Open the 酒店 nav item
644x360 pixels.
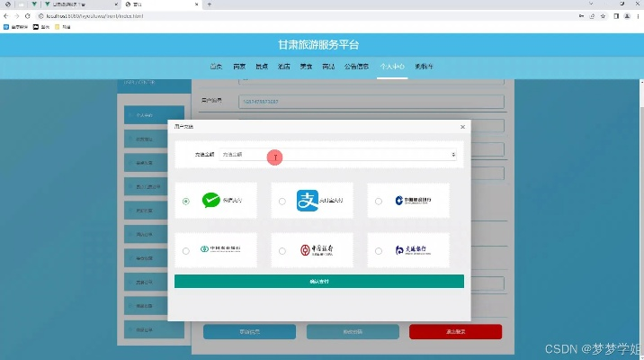[284, 67]
